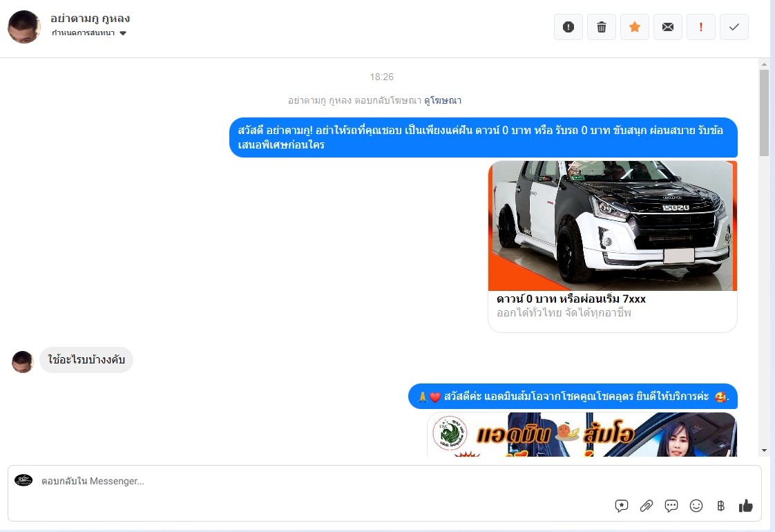Open the ดูโฆษณา link

pyautogui.click(x=442, y=100)
